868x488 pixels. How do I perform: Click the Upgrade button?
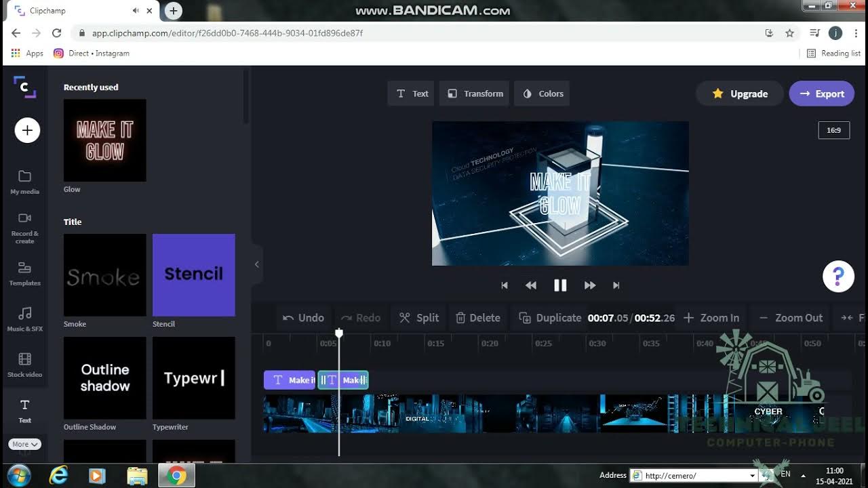(x=740, y=94)
